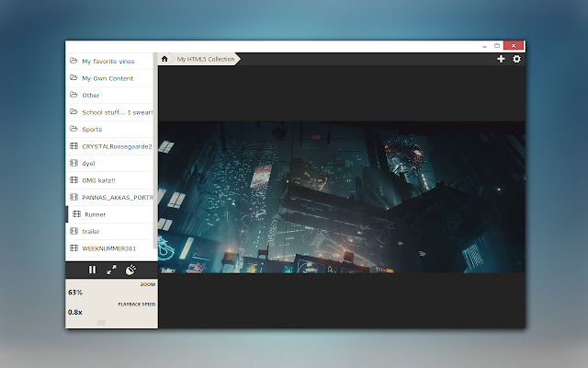Play the dyel video
The image size is (588, 368).
pos(109,164)
